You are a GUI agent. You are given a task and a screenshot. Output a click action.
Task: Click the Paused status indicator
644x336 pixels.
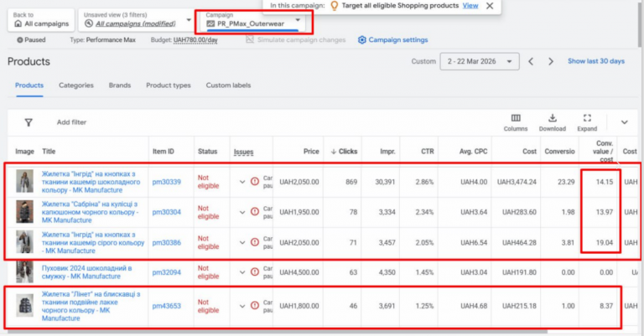31,39
